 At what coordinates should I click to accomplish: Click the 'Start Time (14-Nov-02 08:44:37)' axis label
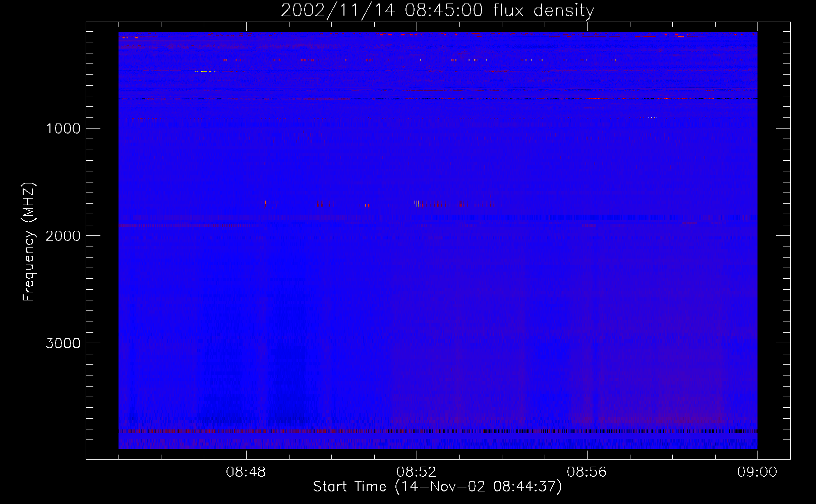pyautogui.click(x=437, y=487)
